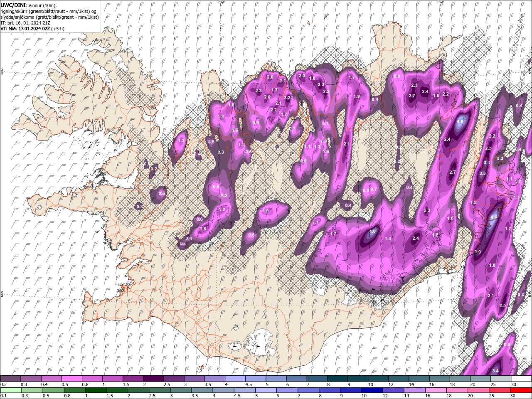This screenshot has width=532, height=399.
Task: Click the bright pink 0.5 swatch in the snow legend
Action: click(x=71, y=379)
